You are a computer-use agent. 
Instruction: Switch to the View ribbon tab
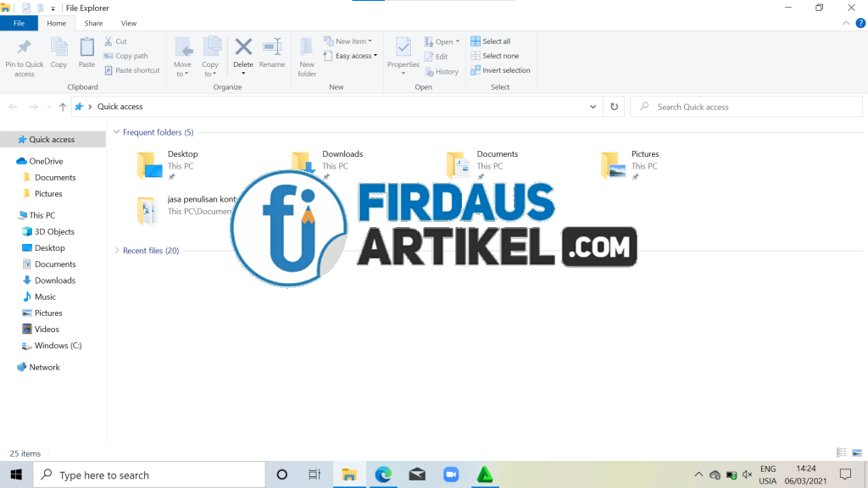(x=129, y=23)
